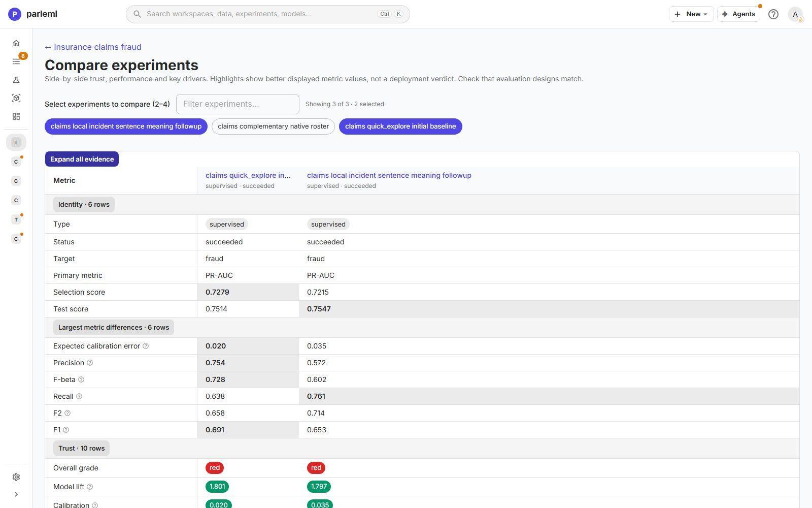The image size is (812, 508).
Task: Collapse Largest metric differences section
Action: 114,327
